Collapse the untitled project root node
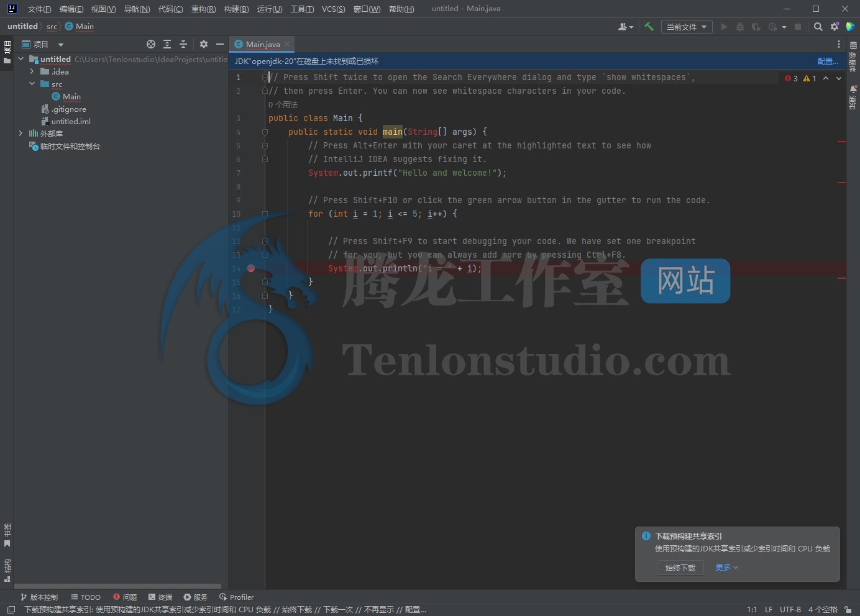The height and width of the screenshot is (616, 860). [21, 59]
